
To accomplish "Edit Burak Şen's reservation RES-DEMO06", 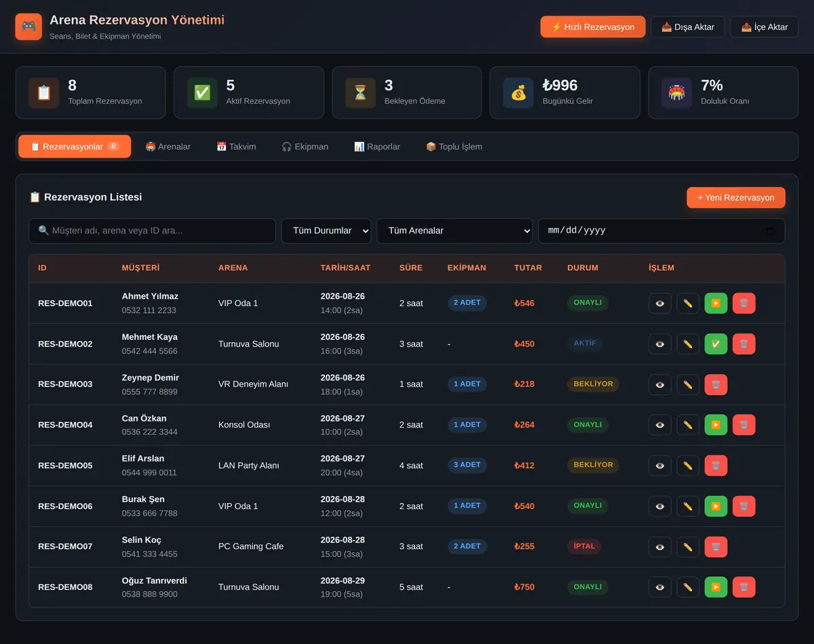I will [x=688, y=506].
